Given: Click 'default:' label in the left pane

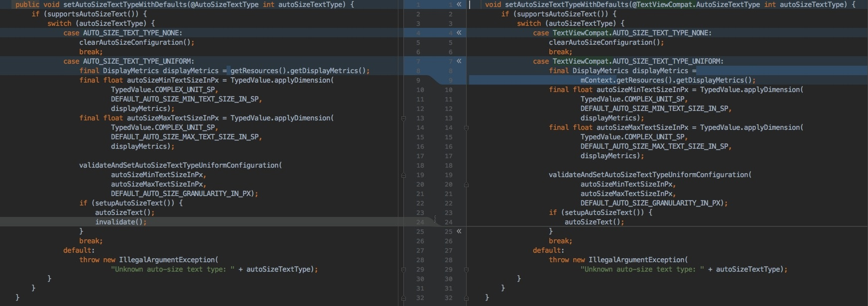Looking at the screenshot, I should [x=79, y=250].
